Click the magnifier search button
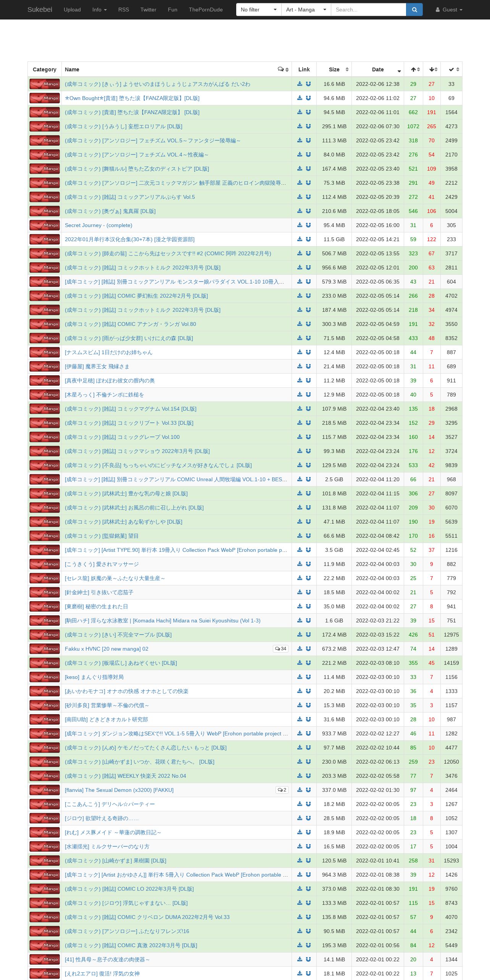 [414, 10]
